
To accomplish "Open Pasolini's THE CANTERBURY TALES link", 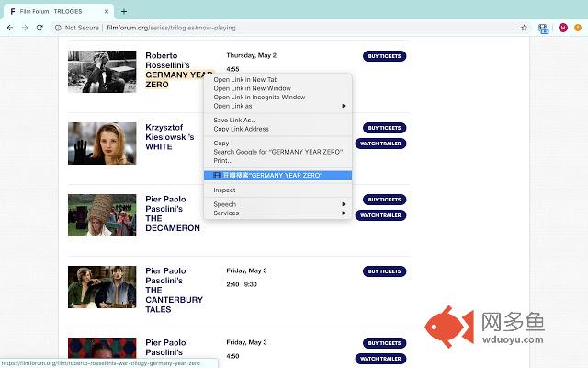I will click(174, 290).
